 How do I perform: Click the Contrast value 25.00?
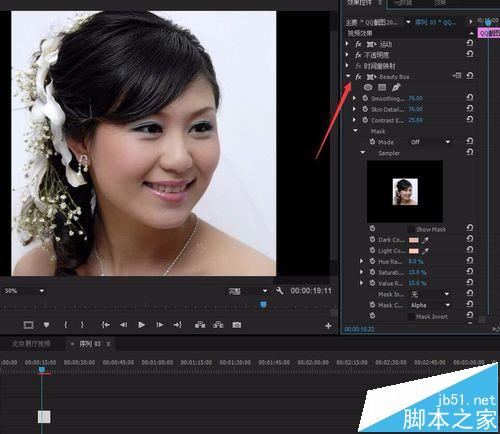pos(415,120)
